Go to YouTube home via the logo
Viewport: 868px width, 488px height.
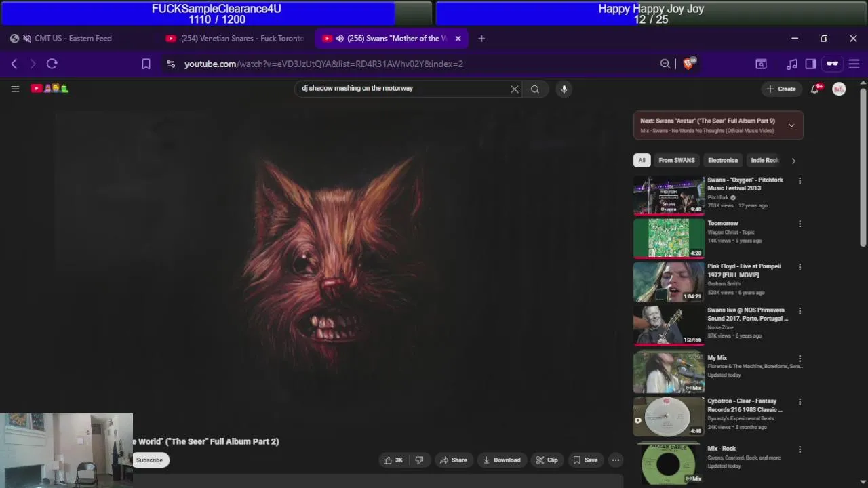click(x=50, y=89)
